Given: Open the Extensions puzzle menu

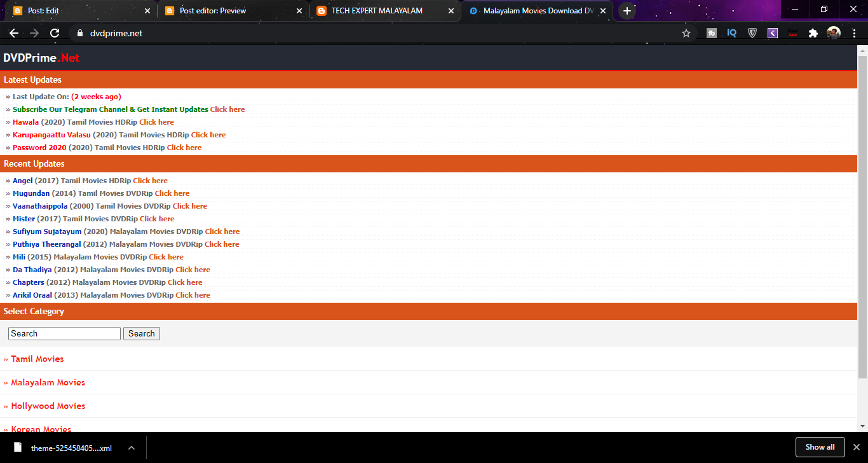Looking at the screenshot, I should 813,33.
